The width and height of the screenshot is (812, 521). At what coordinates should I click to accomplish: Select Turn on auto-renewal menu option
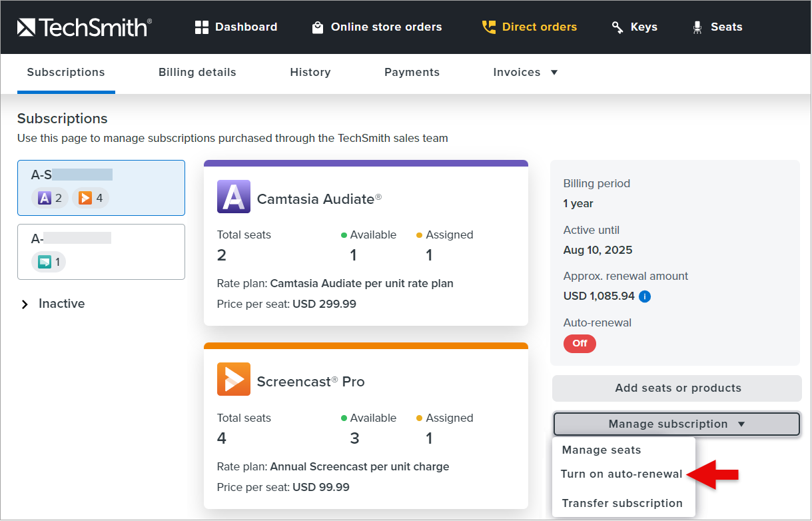[x=621, y=474]
